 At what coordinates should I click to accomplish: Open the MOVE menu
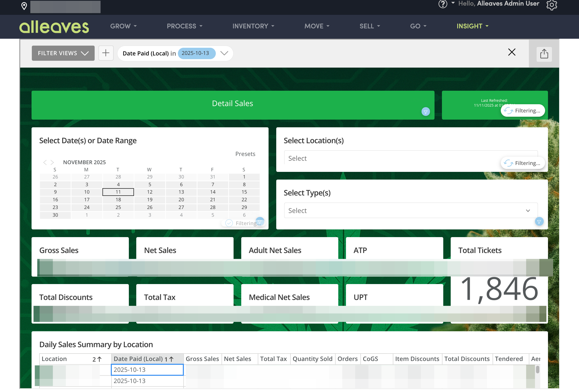[317, 26]
